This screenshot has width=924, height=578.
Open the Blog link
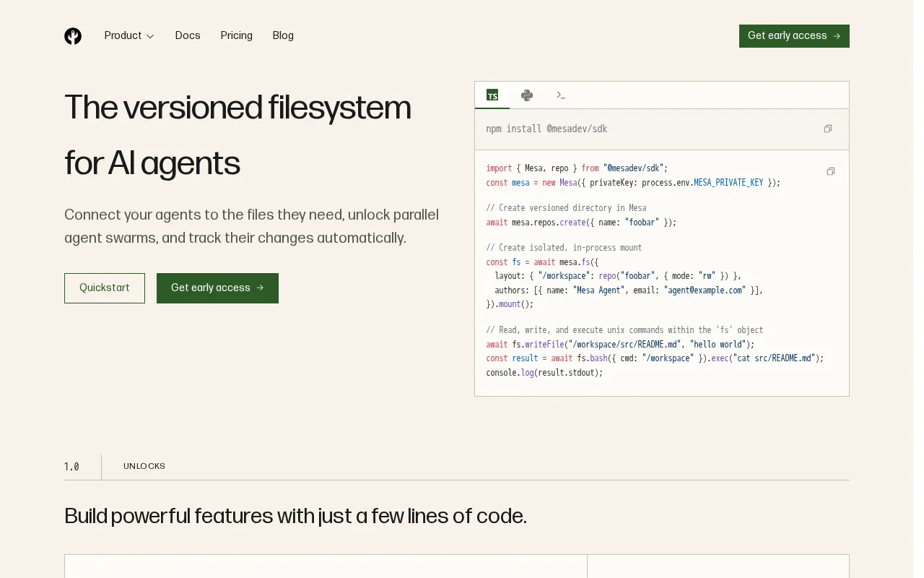(283, 35)
